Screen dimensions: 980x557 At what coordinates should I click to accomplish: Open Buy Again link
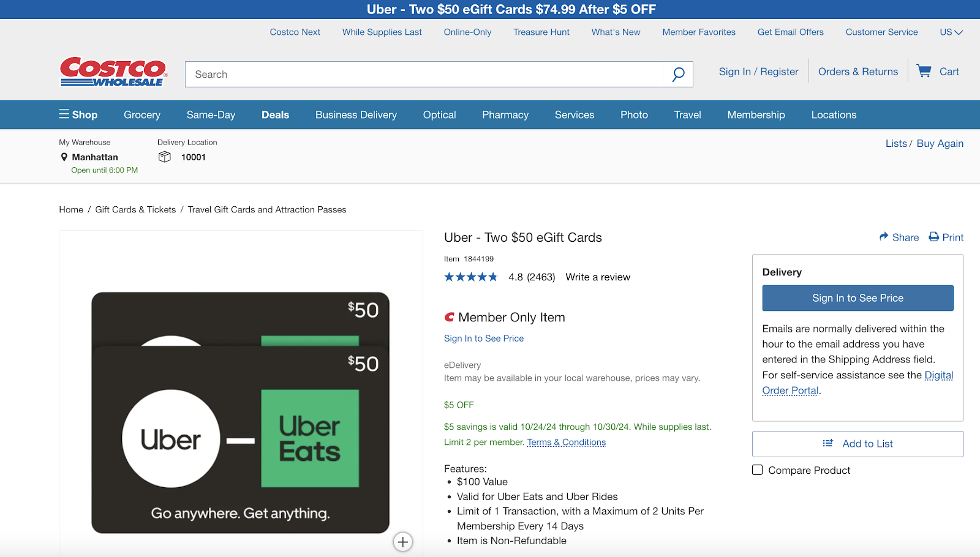click(940, 143)
